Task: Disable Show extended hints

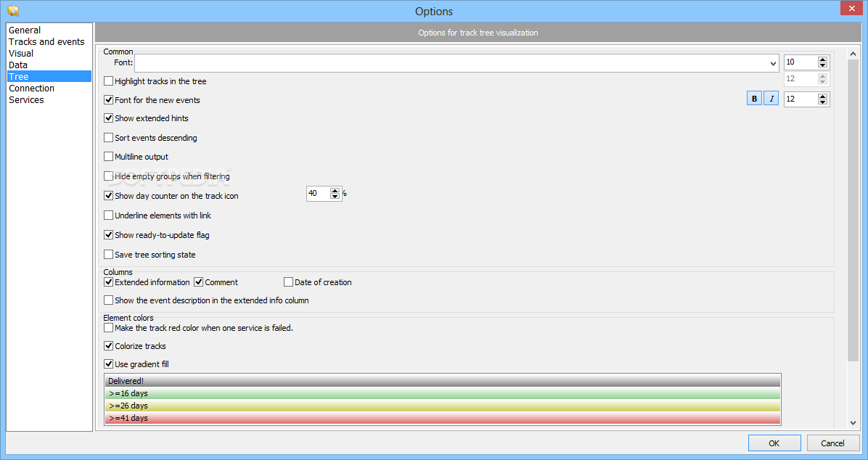Action: click(109, 118)
